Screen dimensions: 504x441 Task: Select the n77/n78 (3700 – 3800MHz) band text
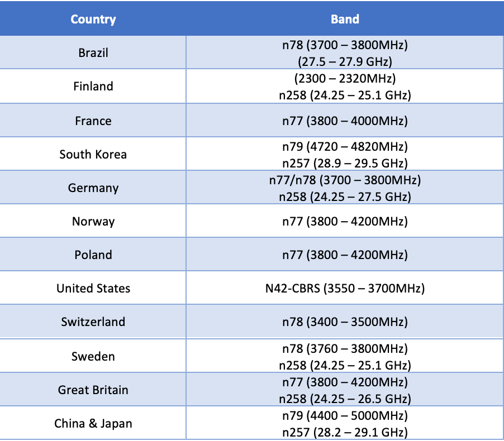(x=345, y=180)
